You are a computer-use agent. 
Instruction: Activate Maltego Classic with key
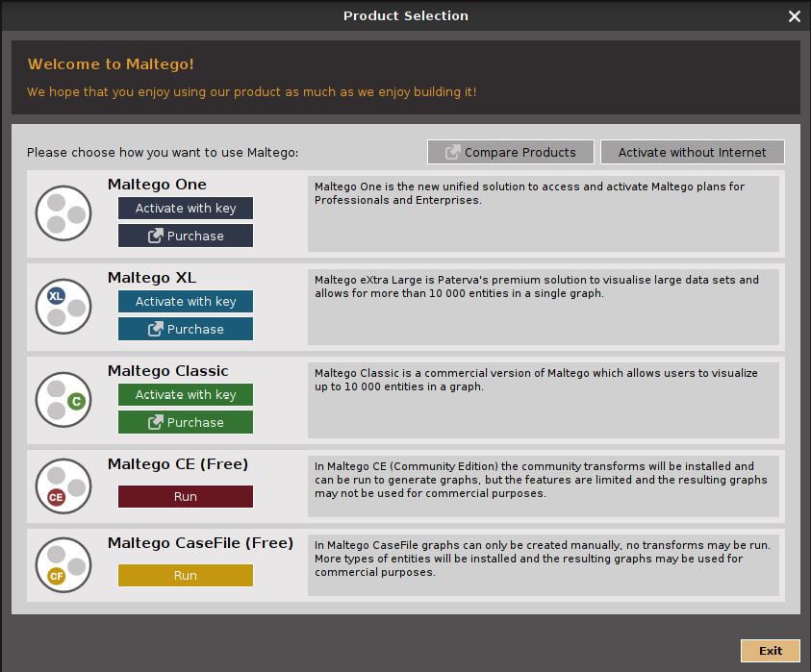coord(186,394)
